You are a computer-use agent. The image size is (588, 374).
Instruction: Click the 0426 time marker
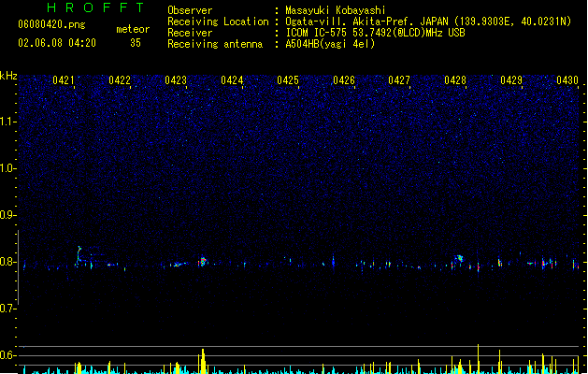[x=344, y=80]
